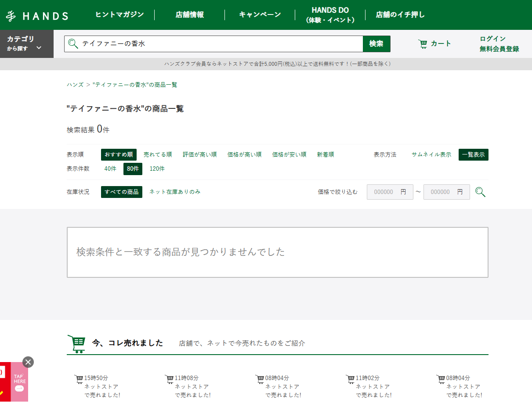Click the ログイン link
The width and height of the screenshot is (532, 402).
[x=492, y=39]
